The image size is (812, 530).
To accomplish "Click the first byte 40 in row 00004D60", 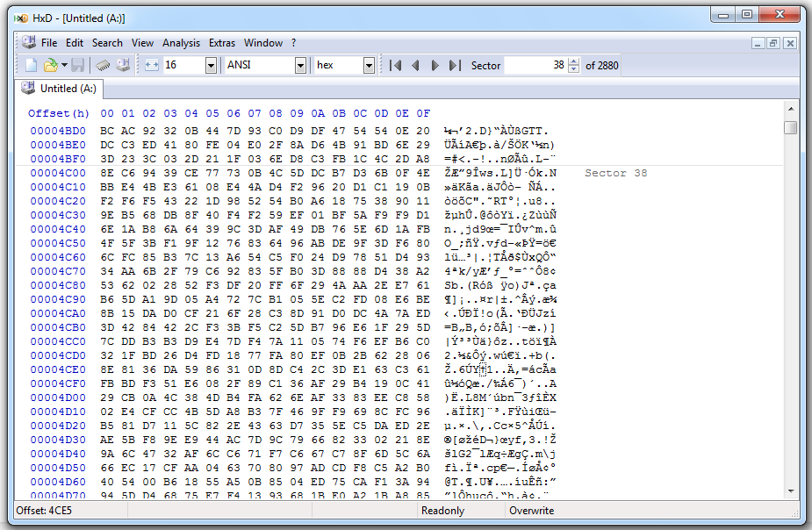I will click(x=107, y=482).
